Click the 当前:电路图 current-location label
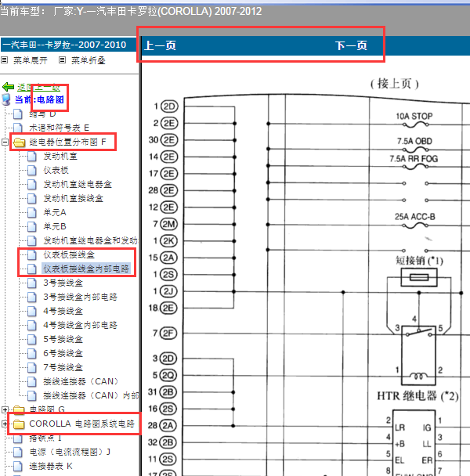 click(39, 99)
